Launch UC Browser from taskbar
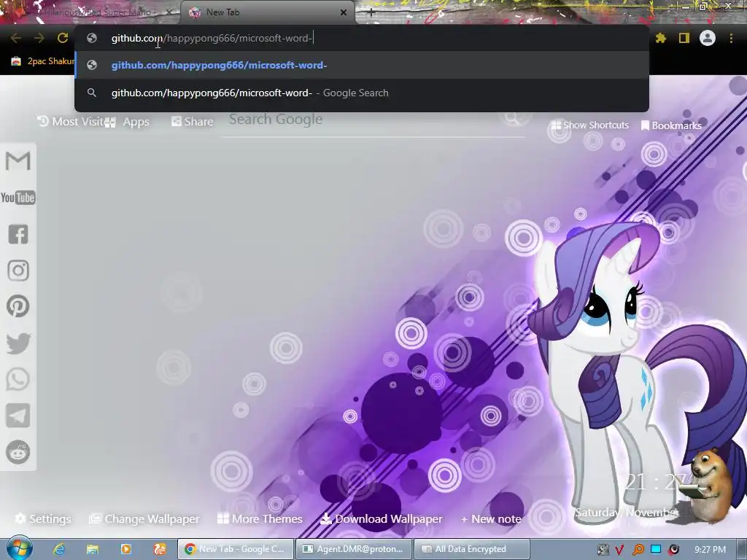The width and height of the screenshot is (747, 560). pyautogui.click(x=160, y=549)
